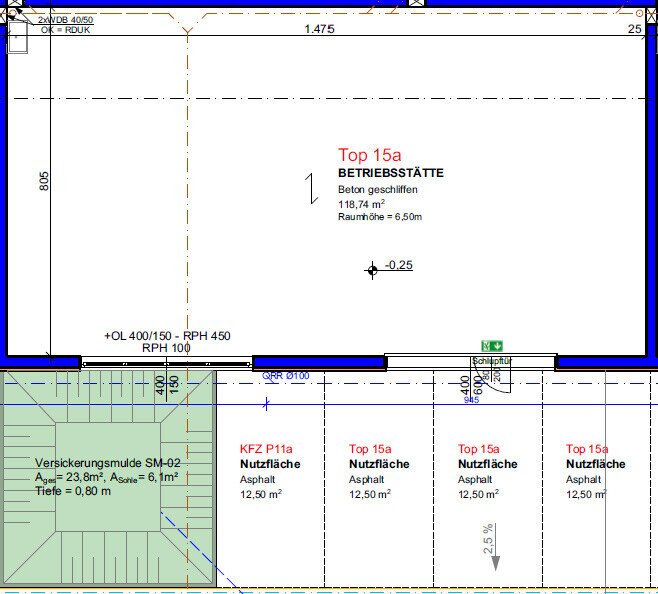
Task: Click the 118,74 m² area text
Action: point(361,203)
